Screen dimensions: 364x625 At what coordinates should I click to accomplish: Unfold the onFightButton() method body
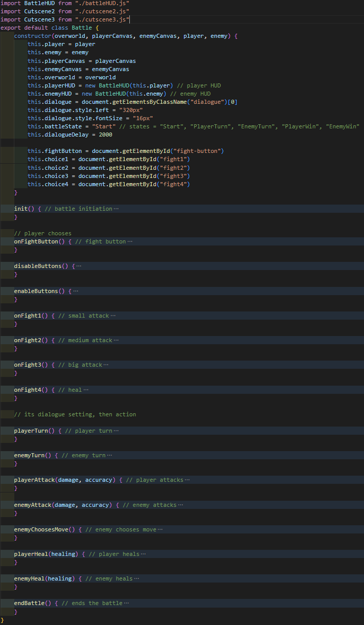point(130,241)
